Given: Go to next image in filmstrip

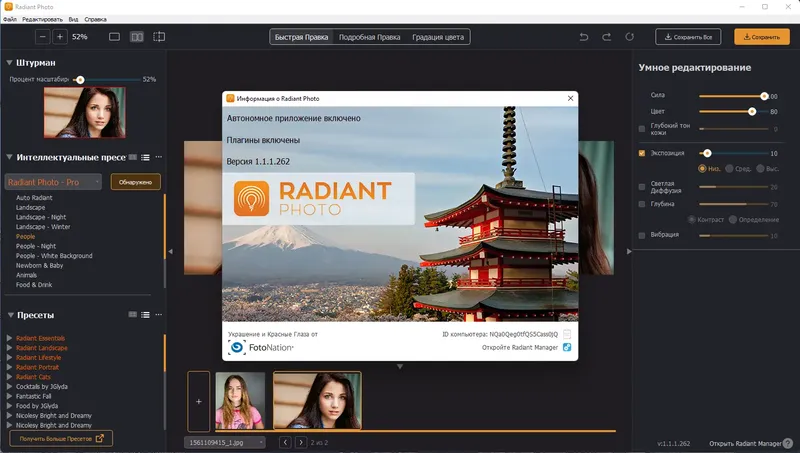Looking at the screenshot, I should tap(301, 442).
